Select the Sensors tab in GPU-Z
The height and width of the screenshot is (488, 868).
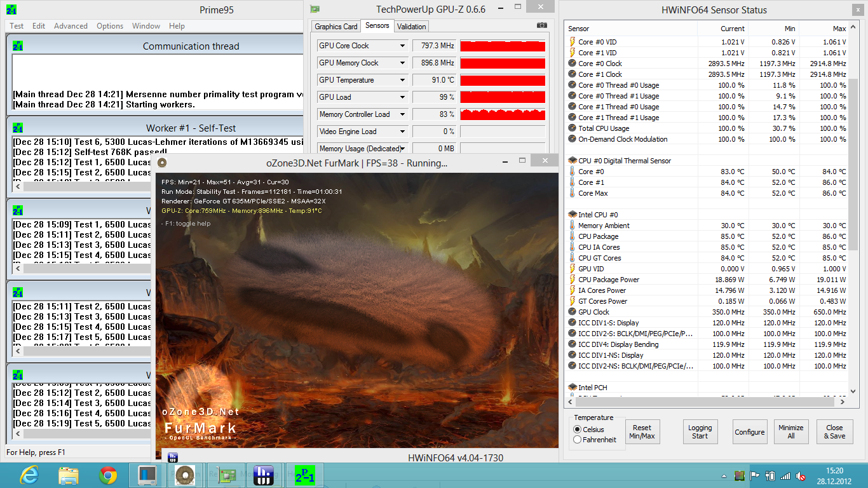pyautogui.click(x=377, y=25)
